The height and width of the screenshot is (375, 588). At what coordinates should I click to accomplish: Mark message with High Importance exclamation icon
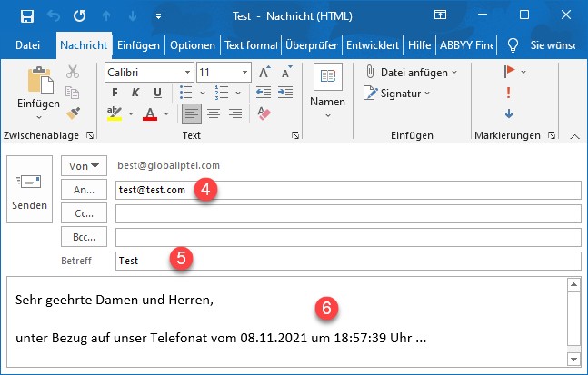point(508,92)
